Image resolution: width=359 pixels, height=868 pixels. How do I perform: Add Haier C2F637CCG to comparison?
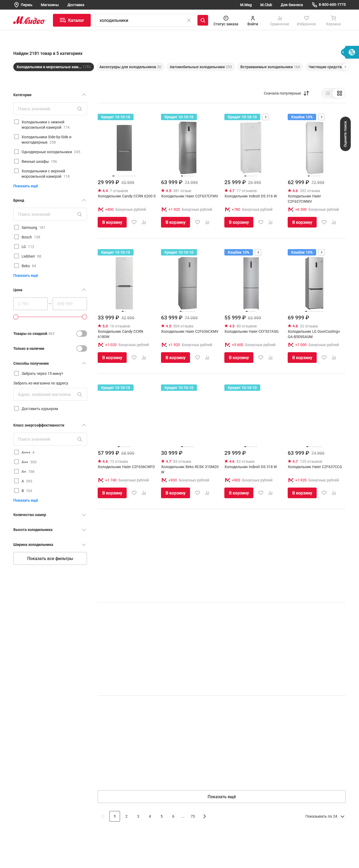[333, 493]
